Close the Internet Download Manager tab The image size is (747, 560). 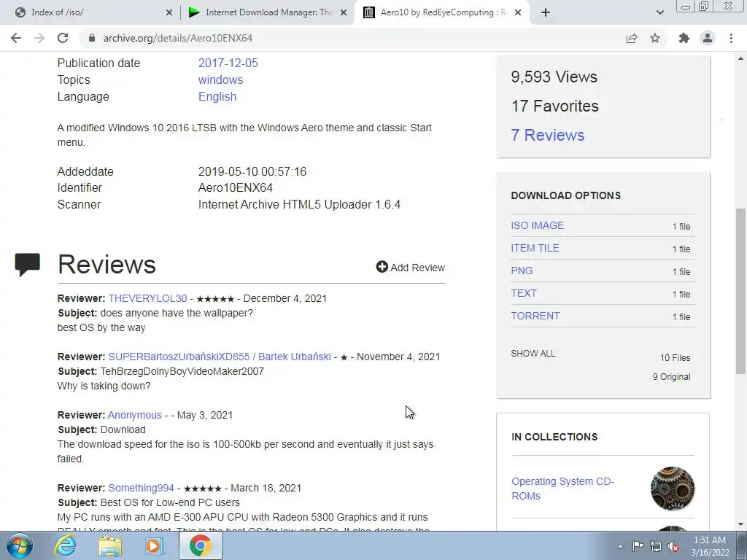344,12
